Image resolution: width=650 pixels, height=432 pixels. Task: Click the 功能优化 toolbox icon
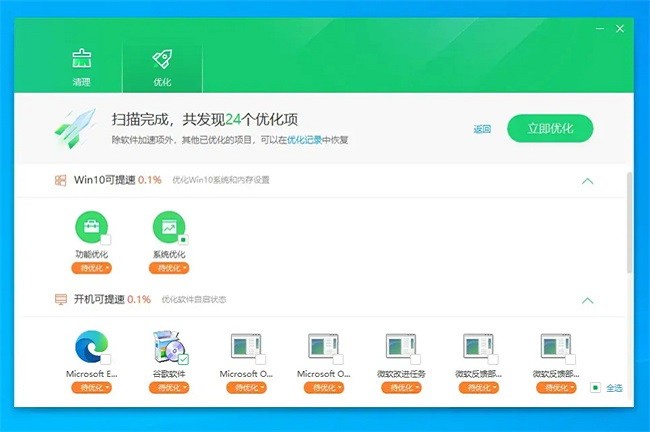click(92, 227)
